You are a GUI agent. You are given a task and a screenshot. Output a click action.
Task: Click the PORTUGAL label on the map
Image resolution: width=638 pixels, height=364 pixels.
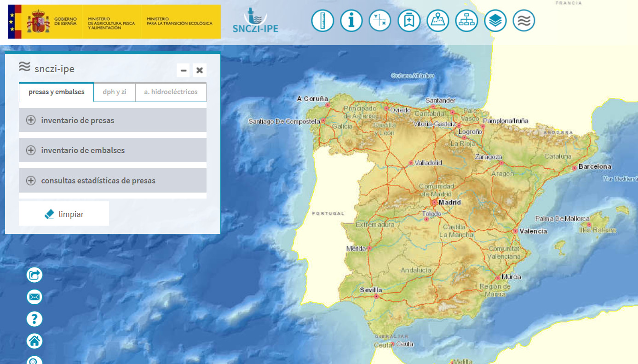click(x=328, y=213)
